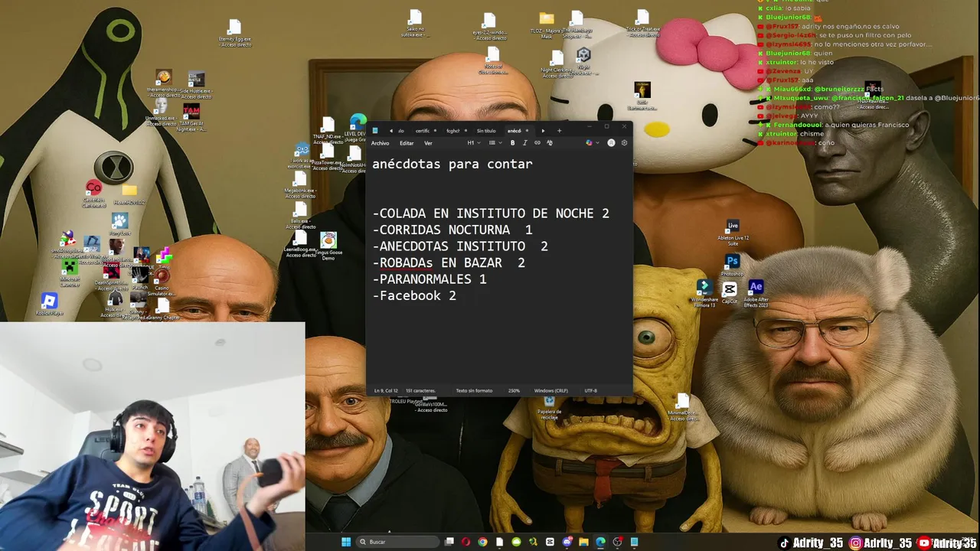Viewport: 980px width, 551px height.
Task: Open CapCut from the taskbar
Action: point(550,542)
